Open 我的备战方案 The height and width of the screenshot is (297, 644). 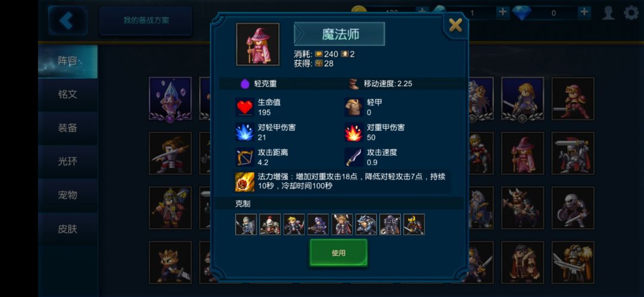pos(146,20)
